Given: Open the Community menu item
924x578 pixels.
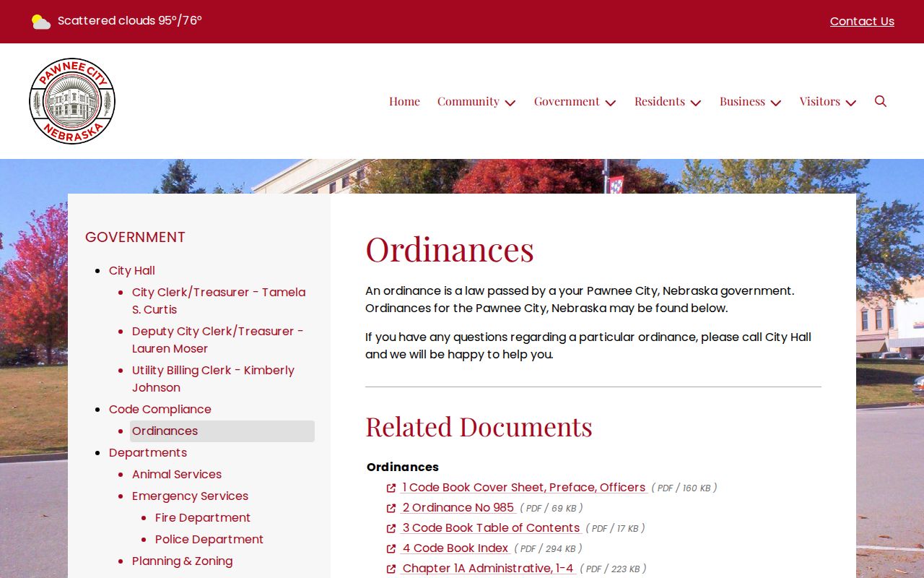Looking at the screenshot, I should coord(468,101).
